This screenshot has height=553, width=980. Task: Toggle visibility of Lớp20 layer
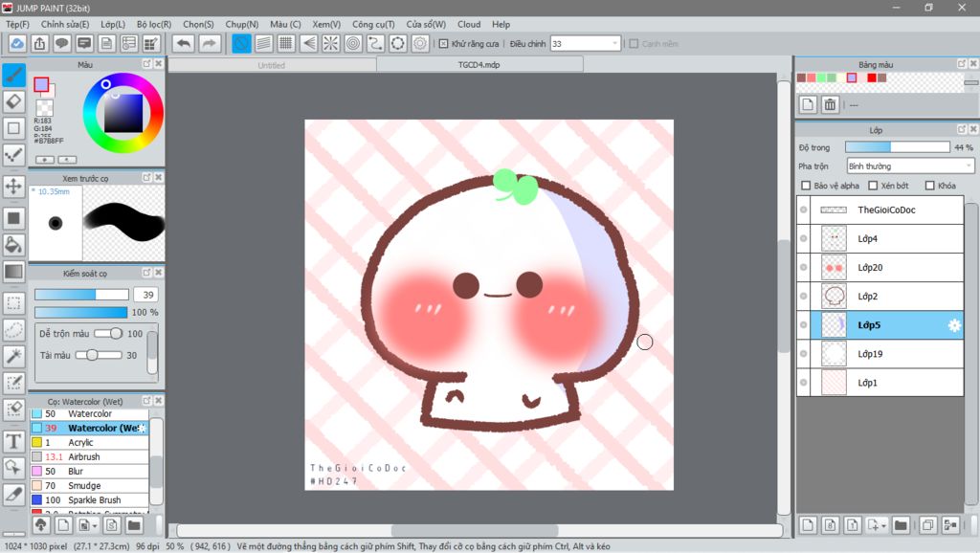(x=804, y=268)
